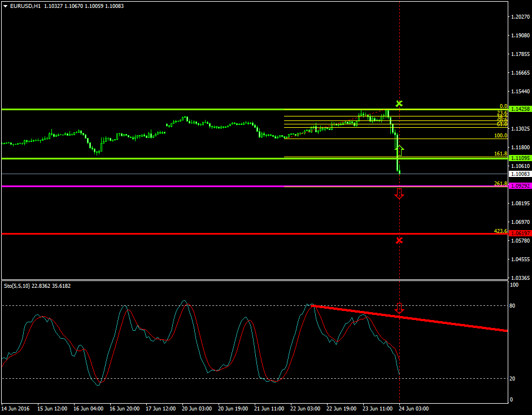
Task: Select the red down arrow in the price chart
Action: pyautogui.click(x=399, y=193)
